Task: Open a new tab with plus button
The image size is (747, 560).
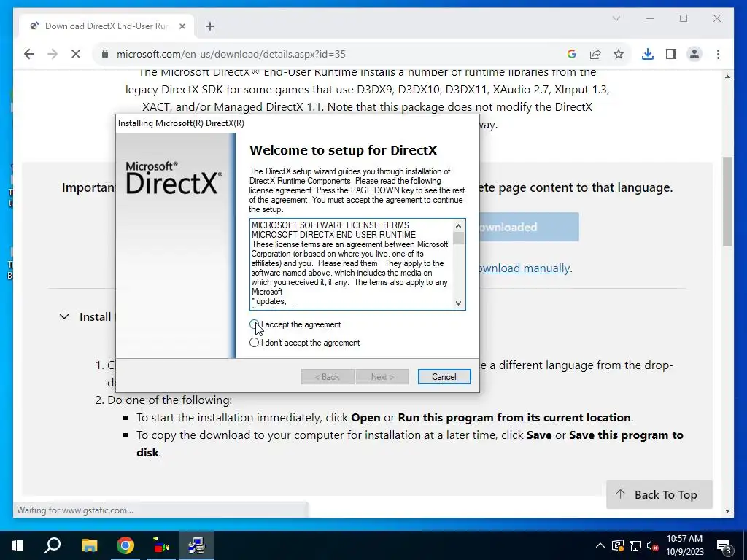Action: pyautogui.click(x=209, y=26)
